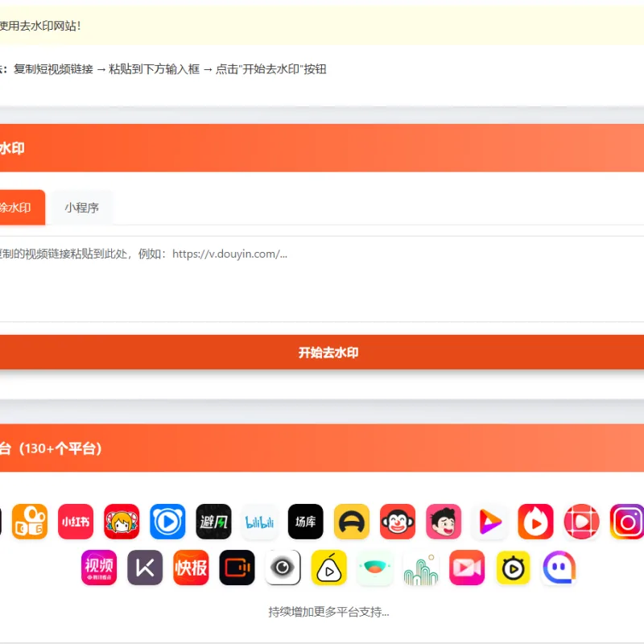
Task: Click the yellow pear video icon
Action: click(329, 568)
